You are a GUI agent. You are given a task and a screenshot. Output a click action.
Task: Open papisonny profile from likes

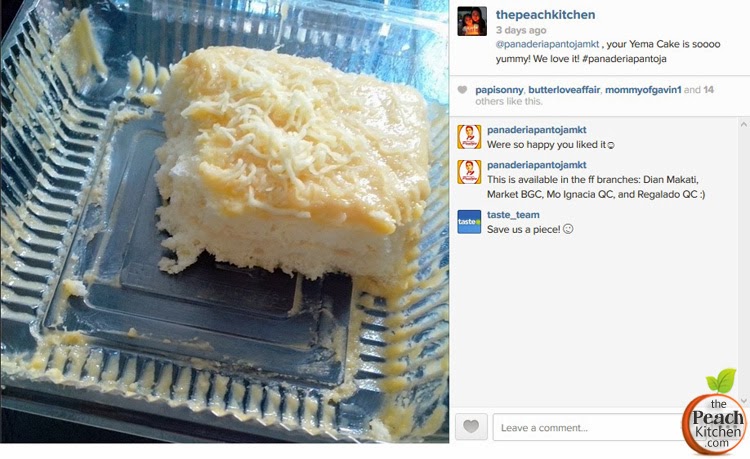499,90
